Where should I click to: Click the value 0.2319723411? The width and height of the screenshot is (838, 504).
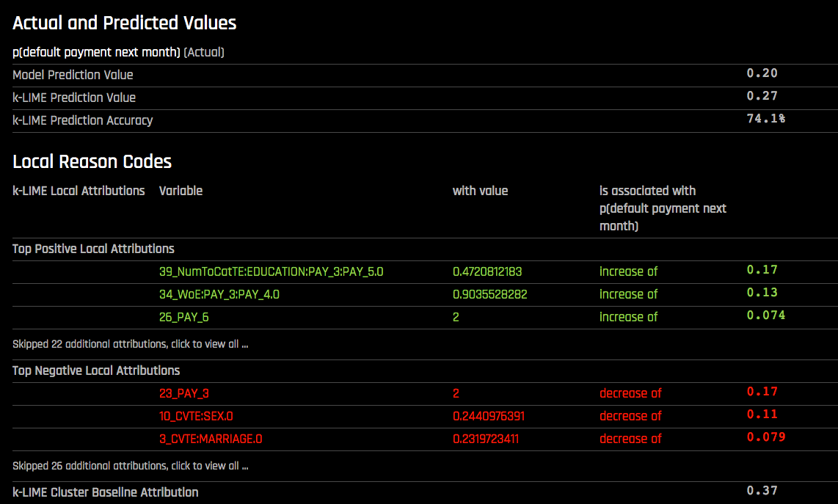pyautogui.click(x=486, y=439)
